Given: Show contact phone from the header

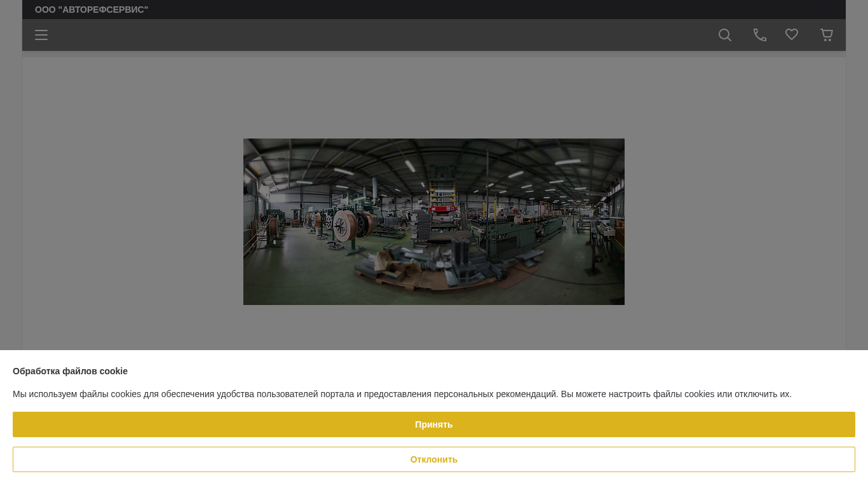Looking at the screenshot, I should tap(759, 35).
